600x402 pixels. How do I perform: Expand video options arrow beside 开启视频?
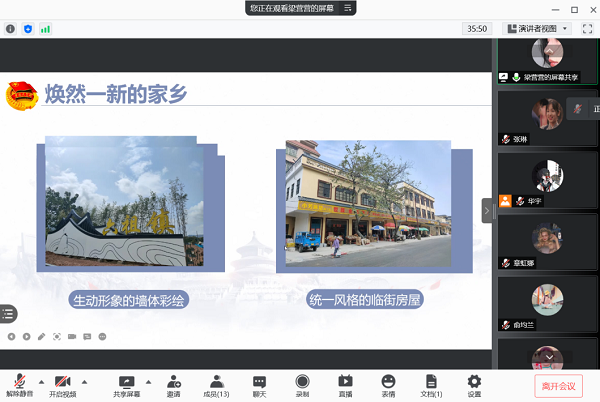point(84,381)
